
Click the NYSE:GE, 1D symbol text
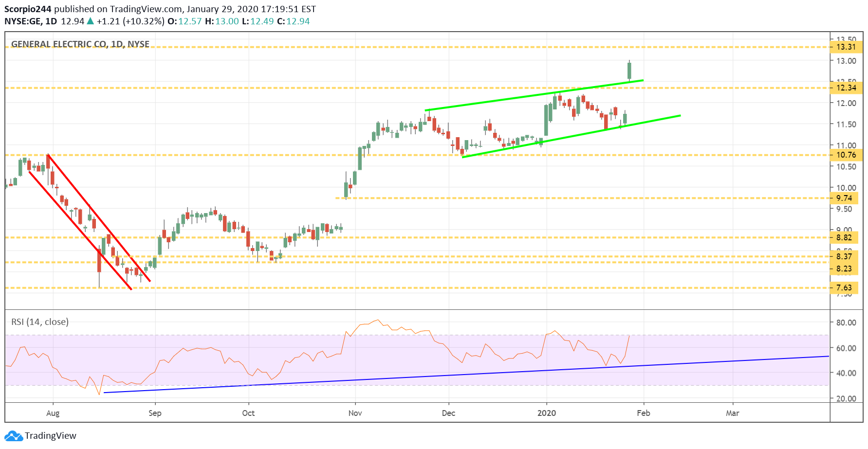(x=31, y=21)
